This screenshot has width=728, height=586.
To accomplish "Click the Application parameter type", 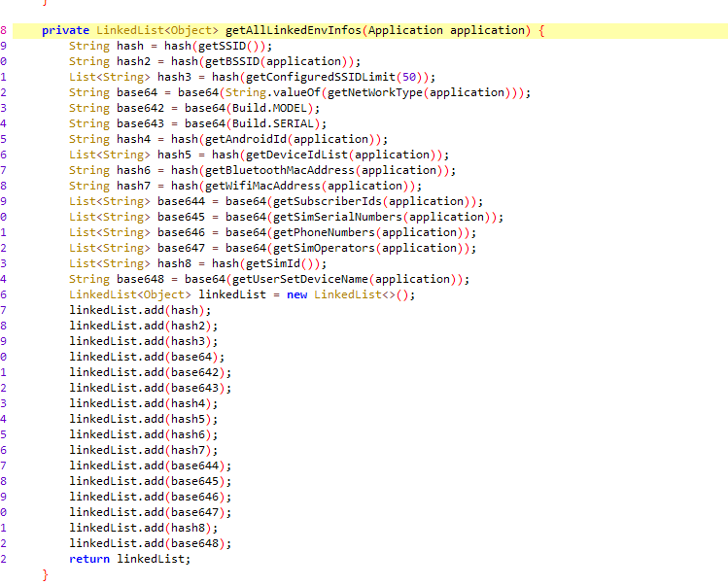I will coord(405,31).
